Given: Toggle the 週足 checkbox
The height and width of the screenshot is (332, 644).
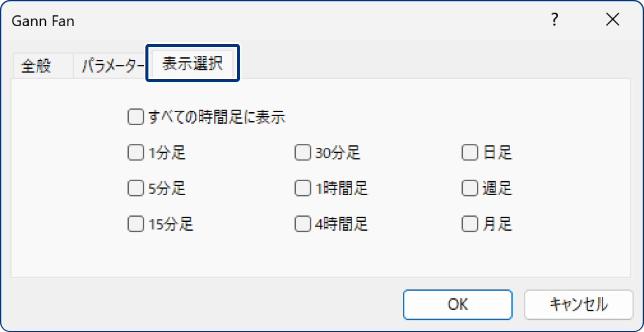Looking at the screenshot, I should (x=469, y=188).
